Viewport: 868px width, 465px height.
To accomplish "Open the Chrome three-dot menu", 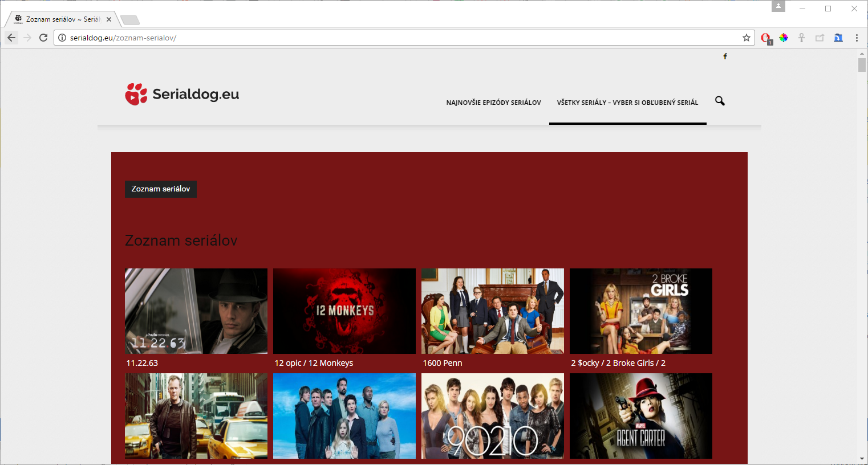I will pos(857,38).
